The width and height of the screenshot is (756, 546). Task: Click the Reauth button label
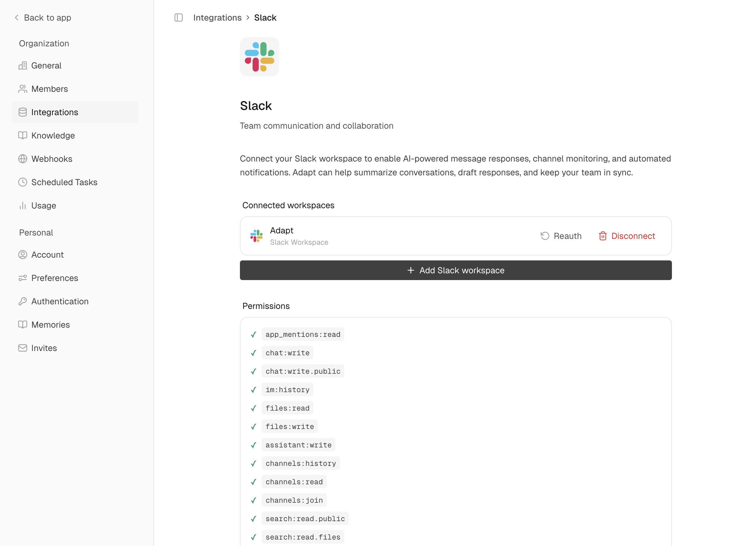pyautogui.click(x=567, y=236)
